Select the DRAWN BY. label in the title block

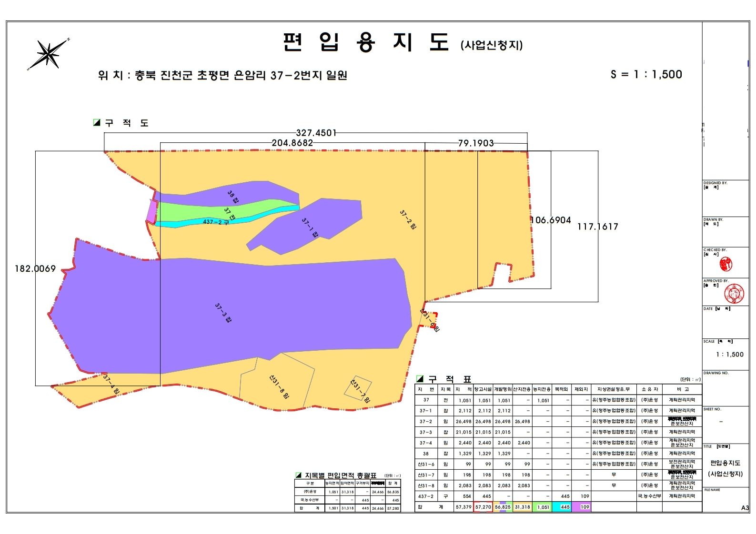(713, 220)
